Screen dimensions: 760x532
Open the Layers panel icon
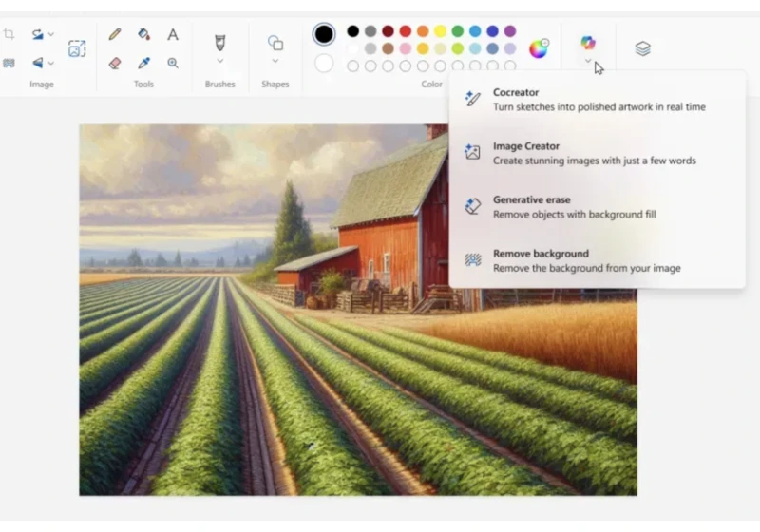click(x=643, y=48)
